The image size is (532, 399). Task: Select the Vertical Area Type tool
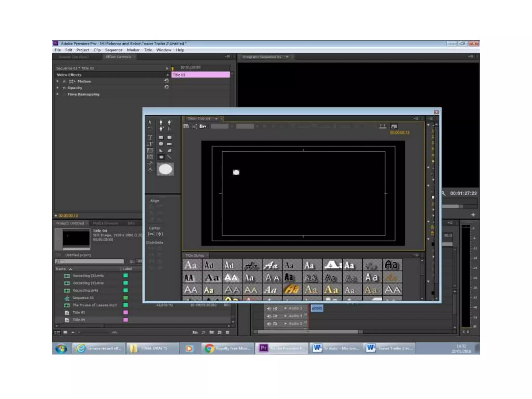pos(150,157)
